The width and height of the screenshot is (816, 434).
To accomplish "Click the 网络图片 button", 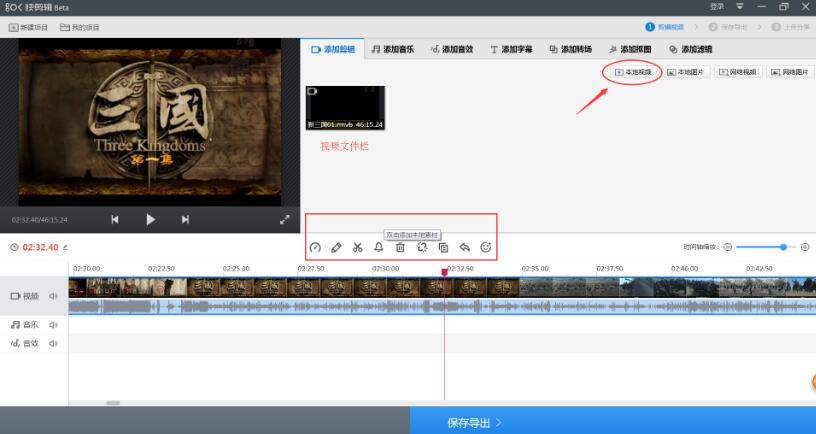I will [790, 72].
